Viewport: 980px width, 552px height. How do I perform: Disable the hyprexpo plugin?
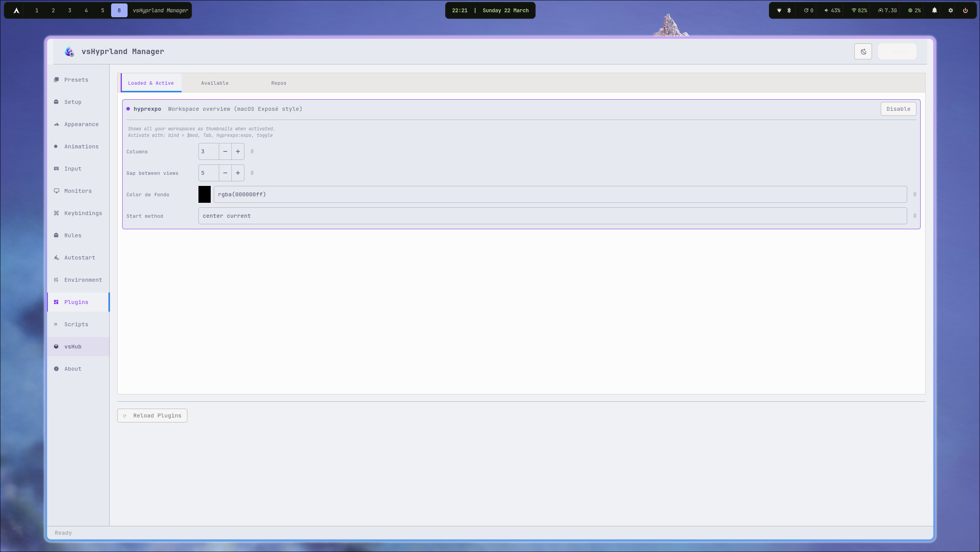click(898, 109)
